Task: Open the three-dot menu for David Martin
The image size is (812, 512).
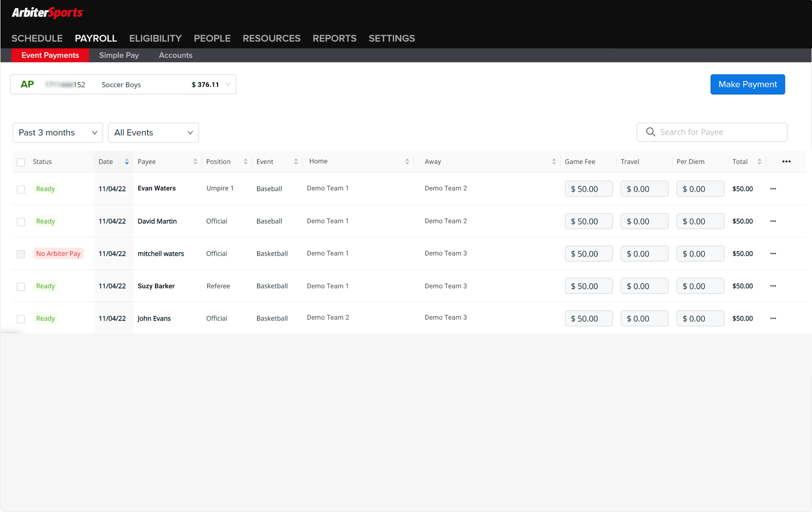Action: pos(773,221)
